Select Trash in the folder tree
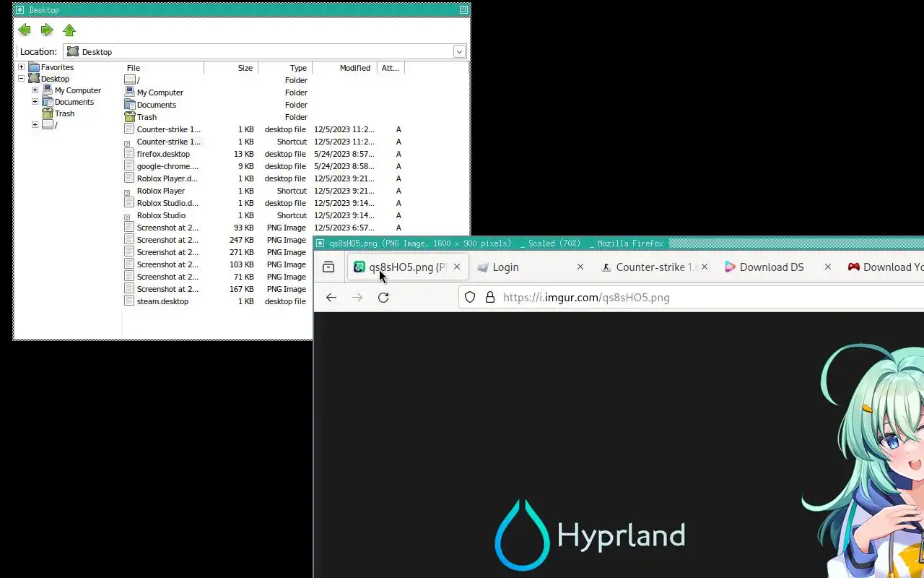This screenshot has height=578, width=924. [x=64, y=113]
